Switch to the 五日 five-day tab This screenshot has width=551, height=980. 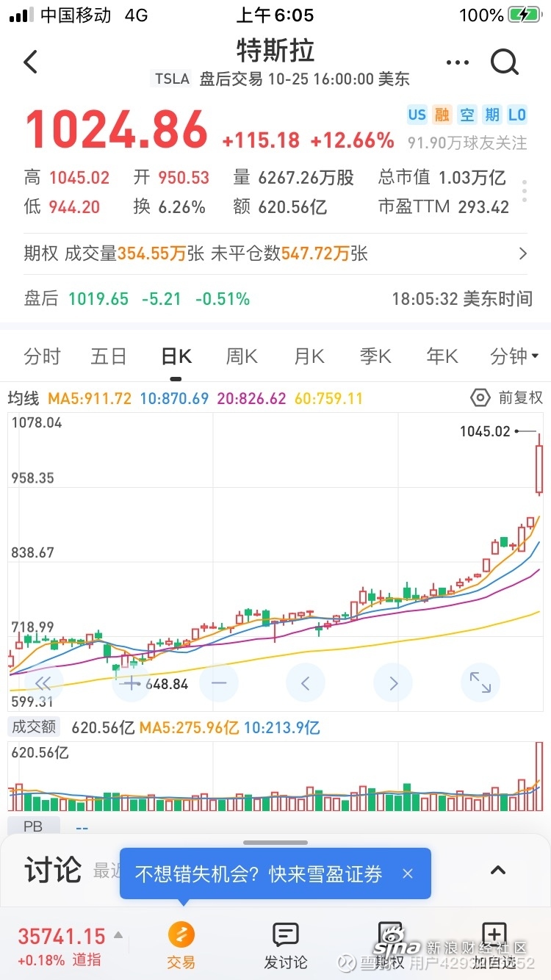click(109, 357)
